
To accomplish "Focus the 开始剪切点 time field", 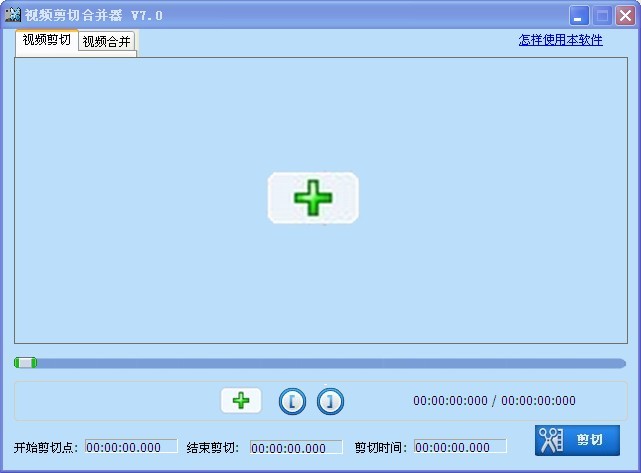I will pyautogui.click(x=131, y=447).
